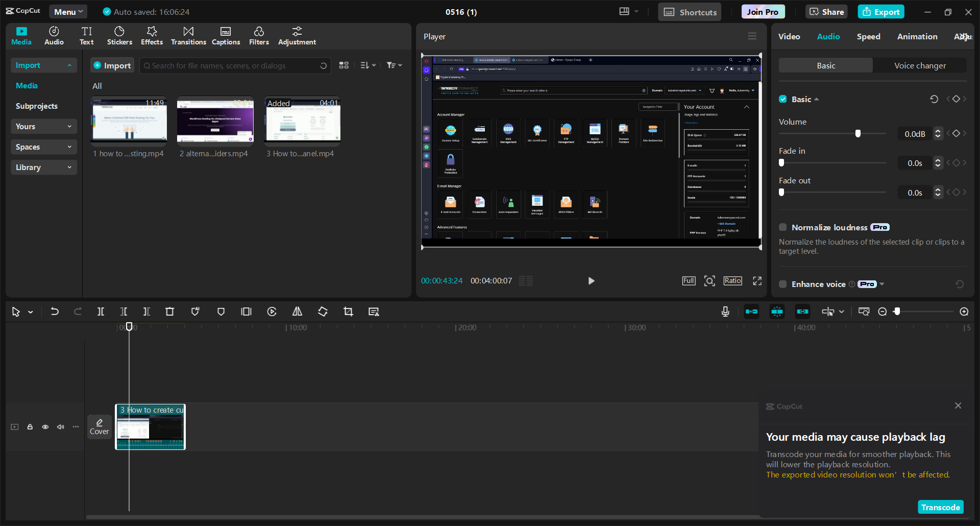Click the Join Pro button
The height and width of the screenshot is (526, 980).
tap(763, 12)
